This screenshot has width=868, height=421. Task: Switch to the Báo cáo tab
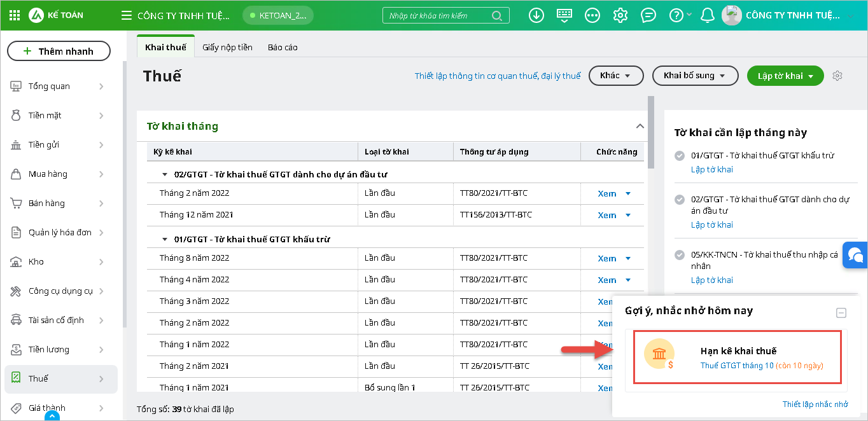click(283, 47)
